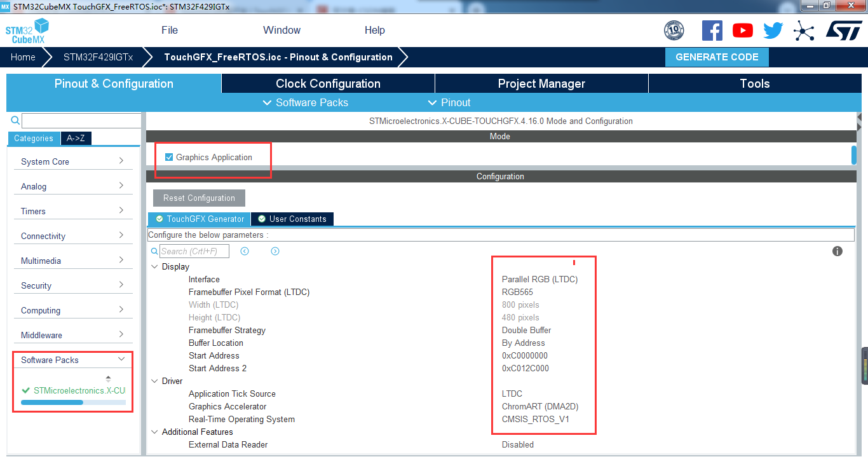
Task: Go to previous search result arrow
Action: pos(245,251)
